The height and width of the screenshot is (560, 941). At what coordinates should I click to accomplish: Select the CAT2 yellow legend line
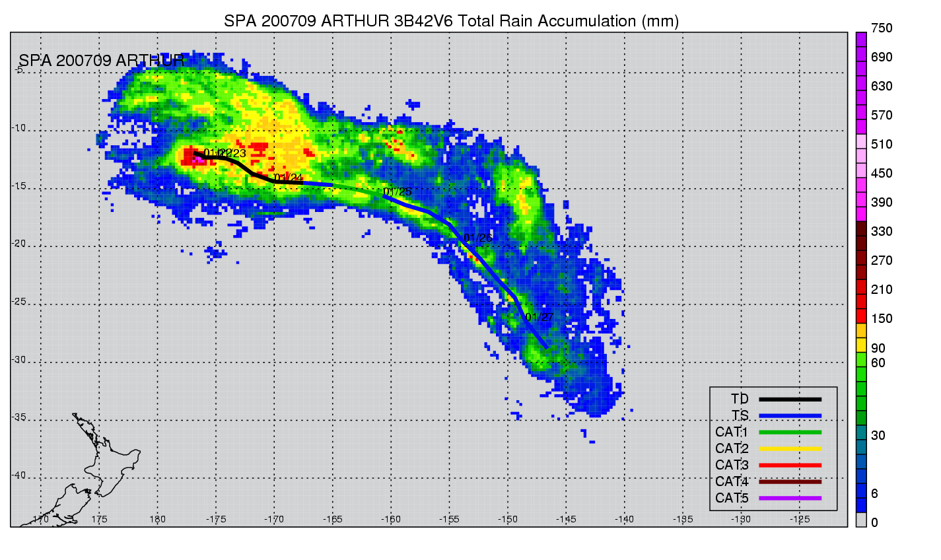(x=790, y=449)
